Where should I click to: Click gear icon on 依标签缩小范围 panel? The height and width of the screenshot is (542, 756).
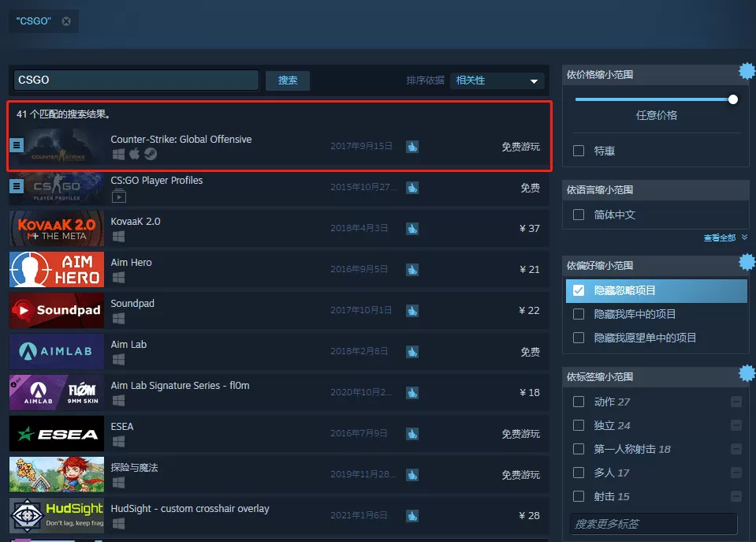click(747, 373)
